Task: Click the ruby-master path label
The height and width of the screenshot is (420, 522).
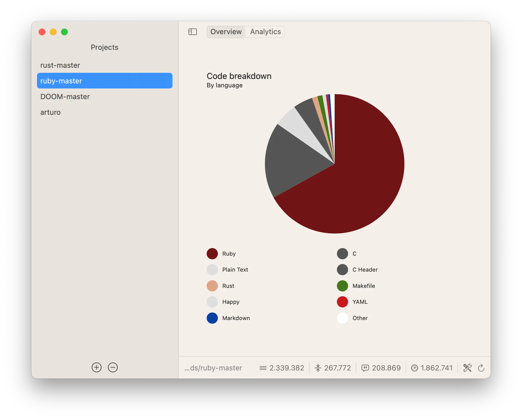Action: [x=213, y=368]
